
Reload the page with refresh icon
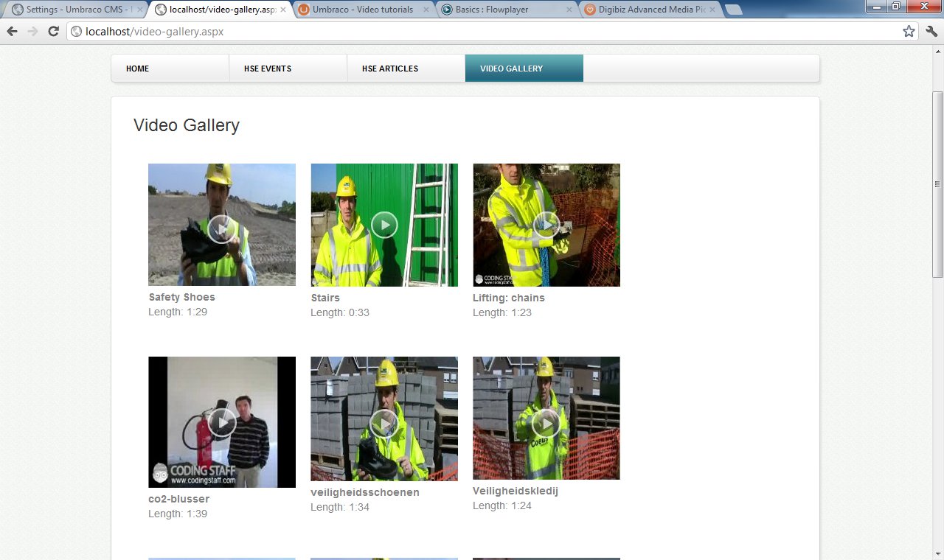click(x=53, y=32)
